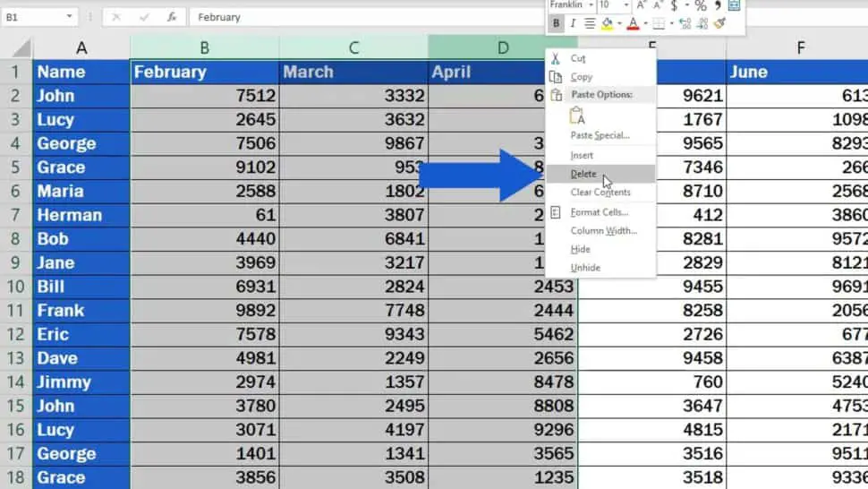
Task: Select column C header
Action: point(353,47)
